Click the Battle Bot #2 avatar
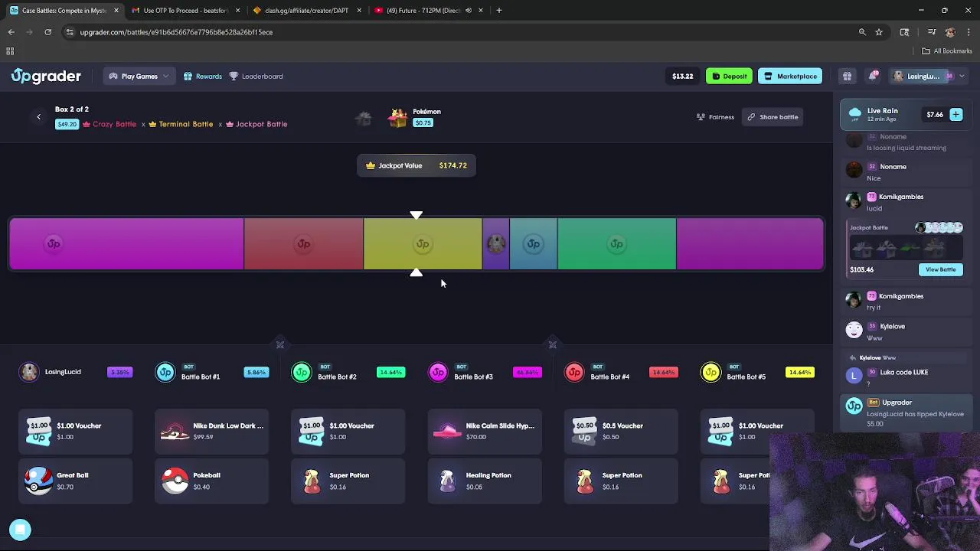Screen dimensions: 980x551 [x=302, y=372]
